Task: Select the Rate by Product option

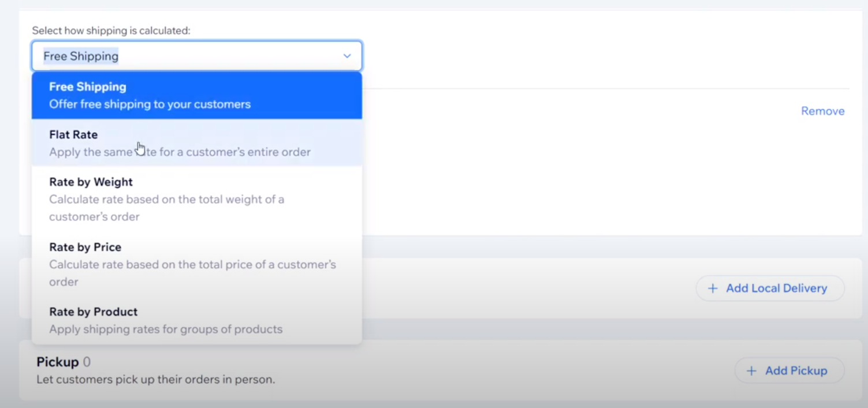Action: click(93, 312)
